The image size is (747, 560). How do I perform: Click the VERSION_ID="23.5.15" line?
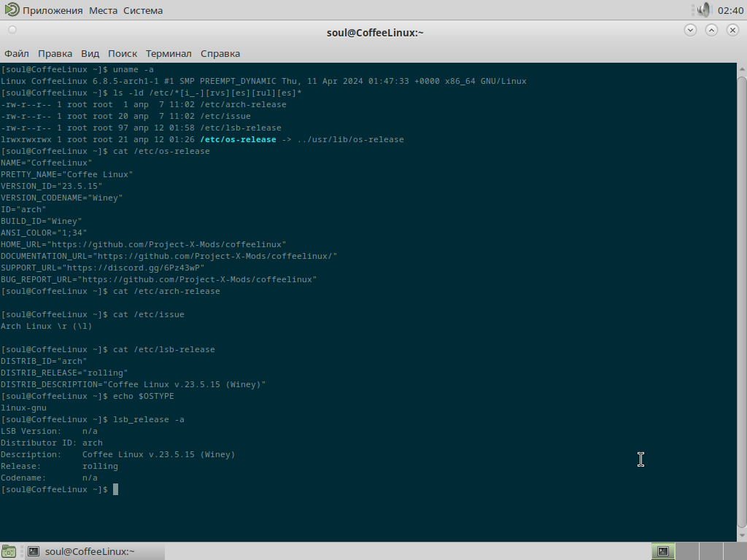point(52,186)
